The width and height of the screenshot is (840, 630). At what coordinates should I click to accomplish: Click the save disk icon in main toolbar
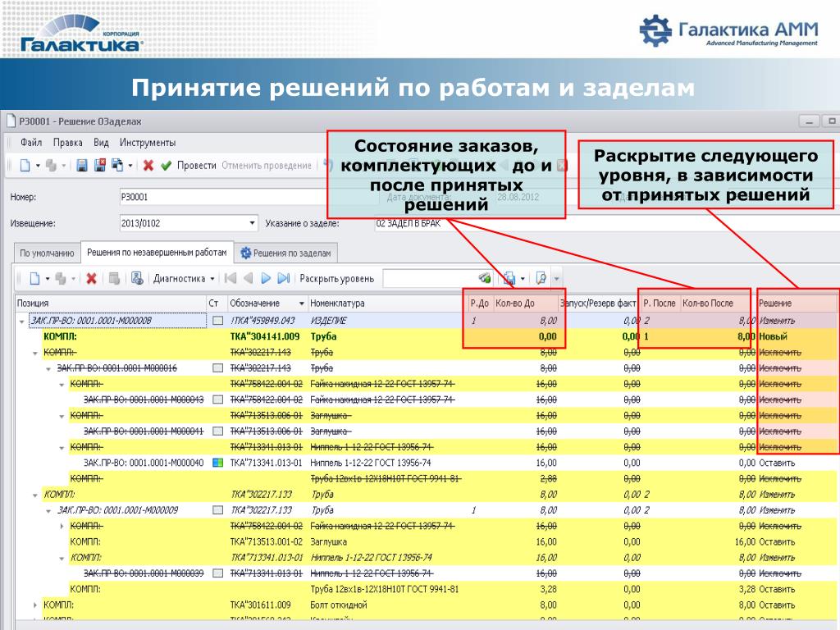point(82,165)
